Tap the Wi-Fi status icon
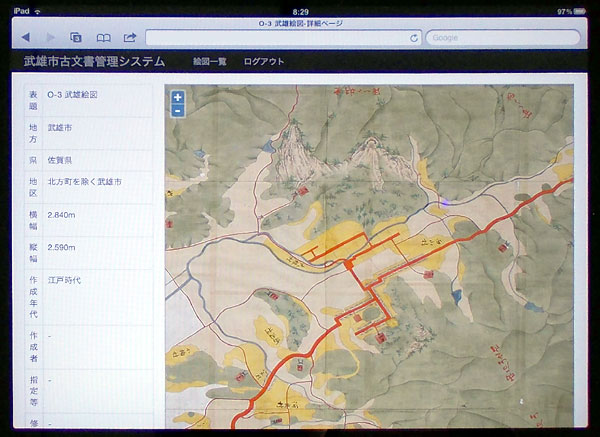Image resolution: width=600 pixels, height=437 pixels. tap(38, 11)
